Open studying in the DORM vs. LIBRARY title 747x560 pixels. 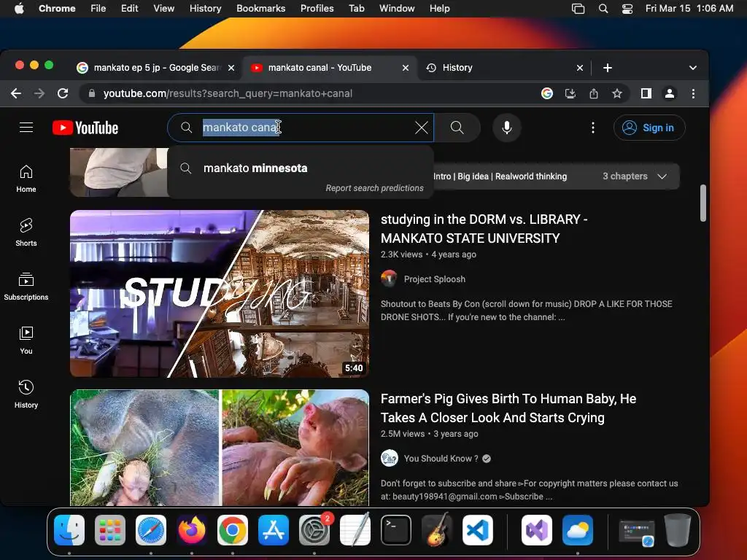pos(484,228)
